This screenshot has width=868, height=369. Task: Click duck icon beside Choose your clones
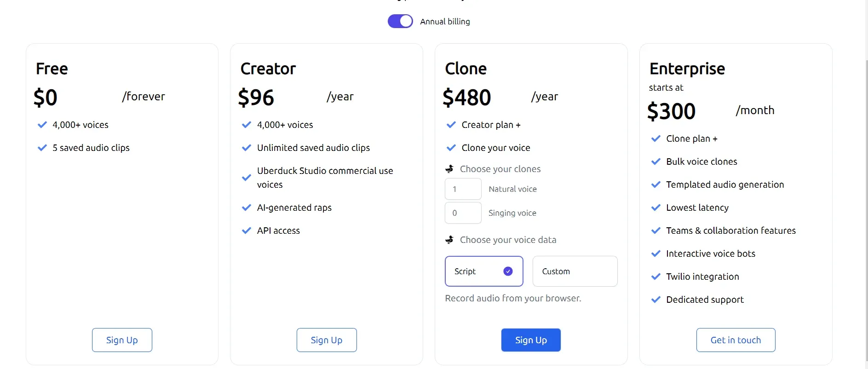[x=449, y=169]
